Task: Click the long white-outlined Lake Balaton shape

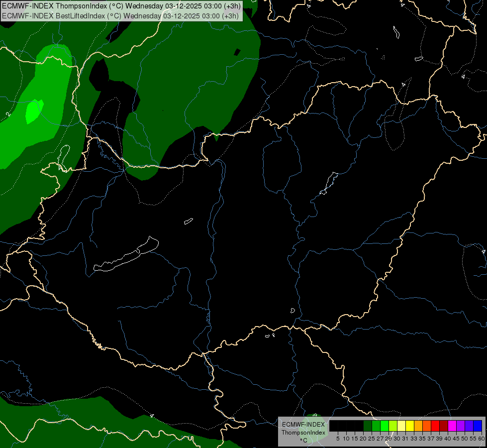Action: [x=126, y=254]
